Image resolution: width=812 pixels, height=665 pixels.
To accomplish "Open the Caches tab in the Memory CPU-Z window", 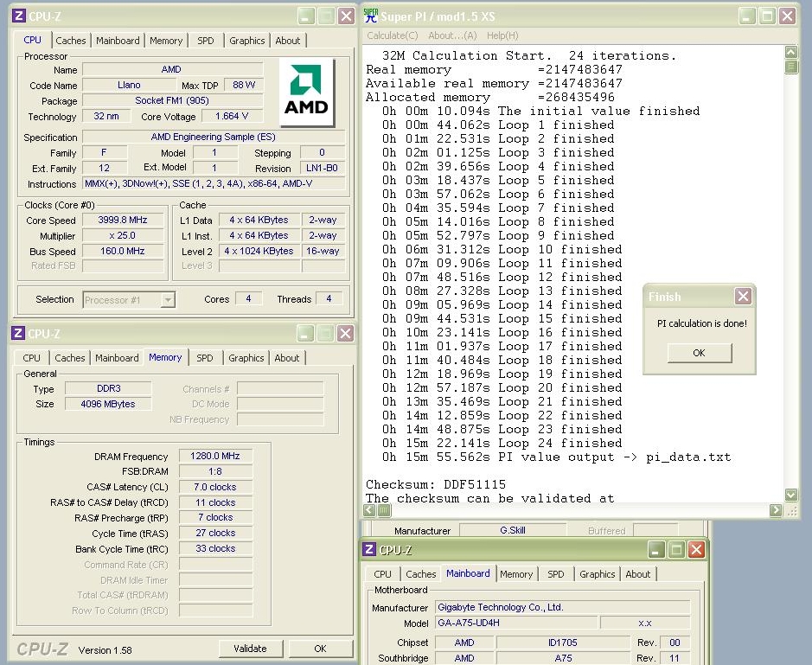I will tap(70, 358).
